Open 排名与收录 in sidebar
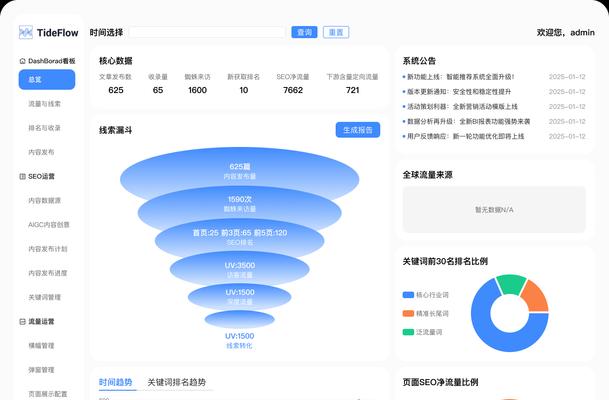This screenshot has height=400, width=609. [x=44, y=128]
